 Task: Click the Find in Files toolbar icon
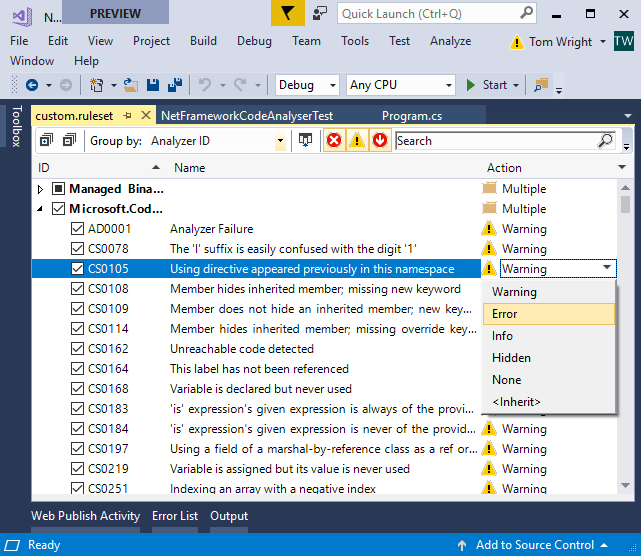pyautogui.click(x=541, y=85)
